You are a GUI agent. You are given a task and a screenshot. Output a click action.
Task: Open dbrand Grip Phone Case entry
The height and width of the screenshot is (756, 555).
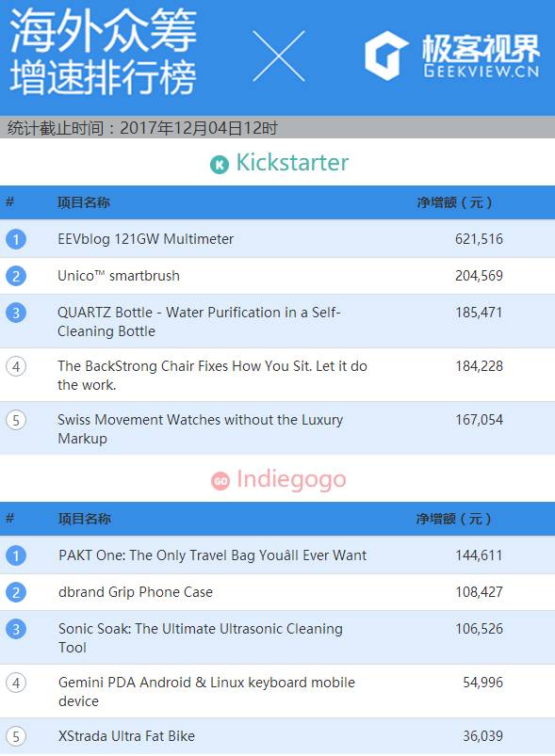pyautogui.click(x=136, y=592)
